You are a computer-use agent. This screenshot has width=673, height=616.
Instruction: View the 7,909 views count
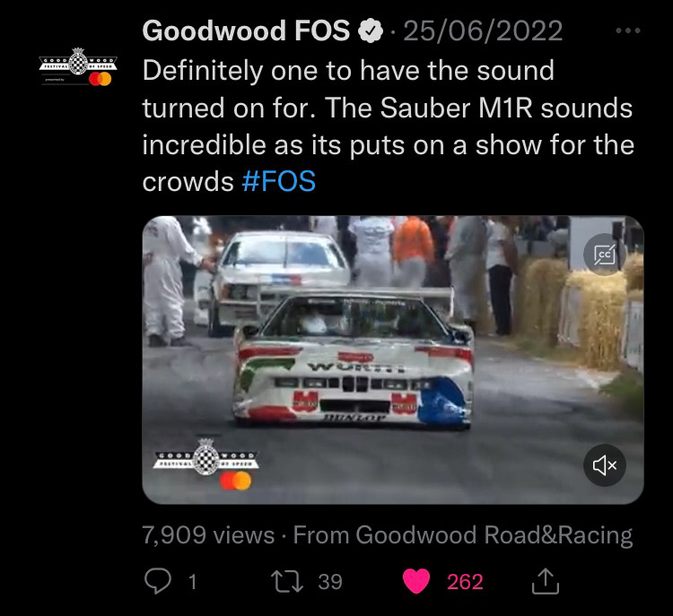point(208,535)
